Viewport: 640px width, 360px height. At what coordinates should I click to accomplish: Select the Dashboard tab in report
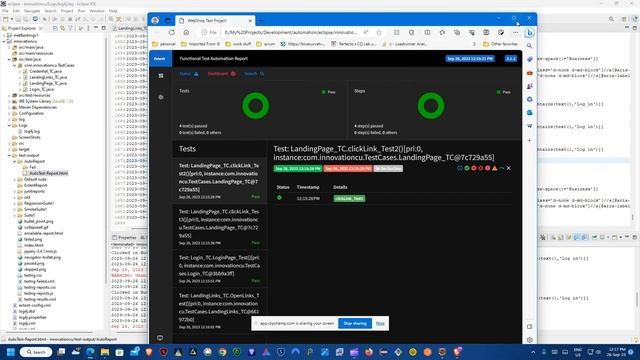(x=222, y=74)
